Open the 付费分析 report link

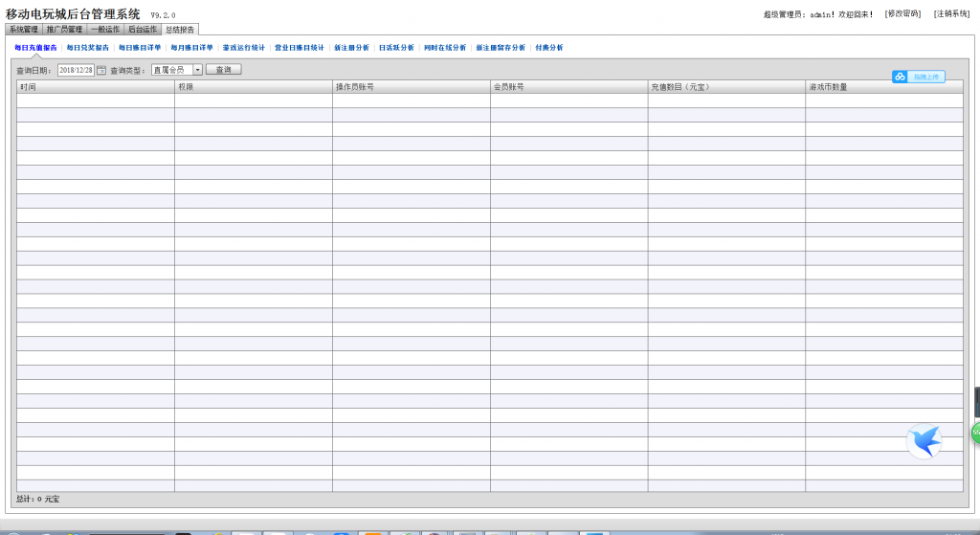click(548, 47)
